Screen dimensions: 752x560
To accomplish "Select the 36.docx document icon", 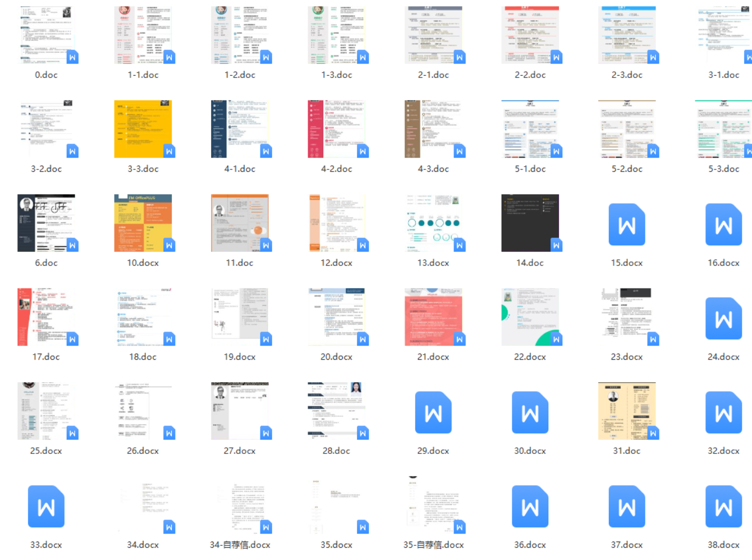I will (530, 507).
